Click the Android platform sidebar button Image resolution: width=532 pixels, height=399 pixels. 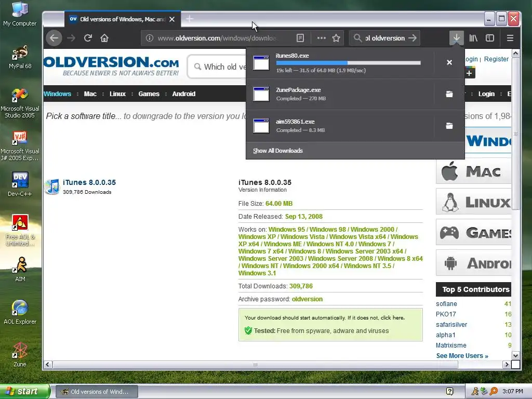(474, 262)
